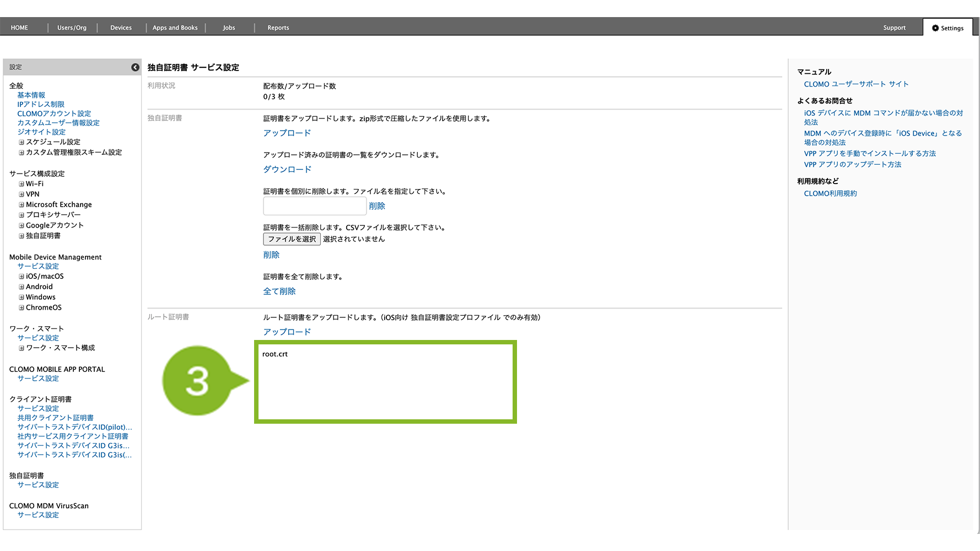Expand the ChromeOS plus icon
980x551 pixels.
[21, 308]
